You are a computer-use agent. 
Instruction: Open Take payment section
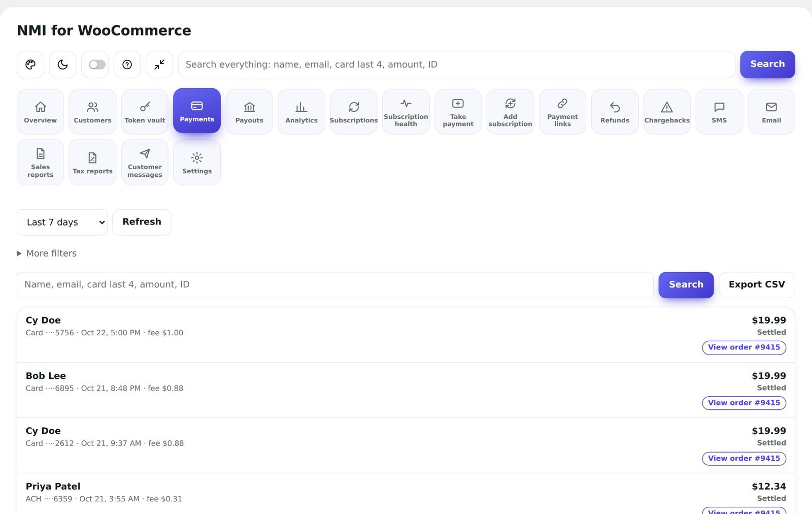click(x=458, y=112)
